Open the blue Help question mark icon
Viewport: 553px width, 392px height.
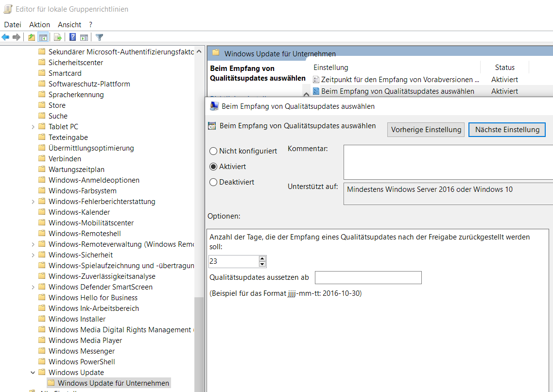pyautogui.click(x=73, y=37)
